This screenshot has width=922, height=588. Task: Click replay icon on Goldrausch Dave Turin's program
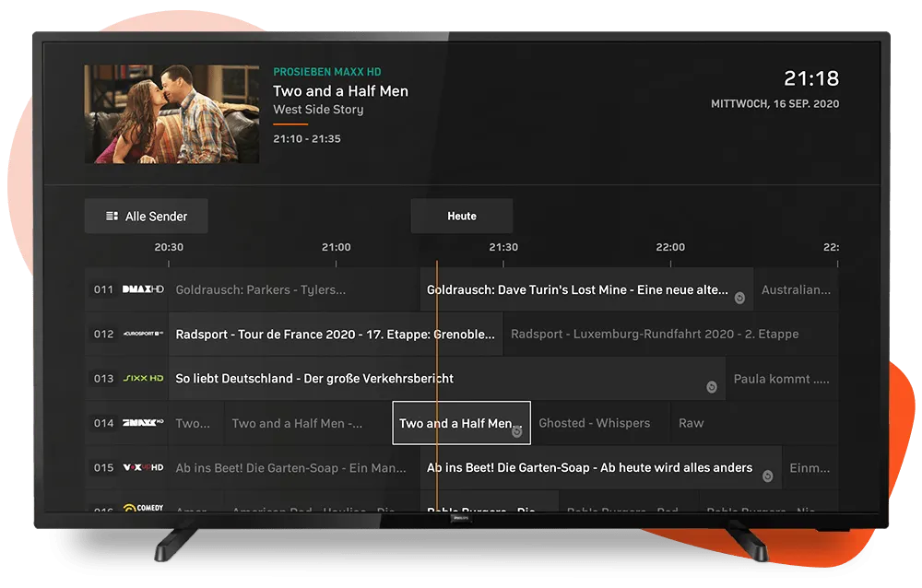pyautogui.click(x=739, y=298)
